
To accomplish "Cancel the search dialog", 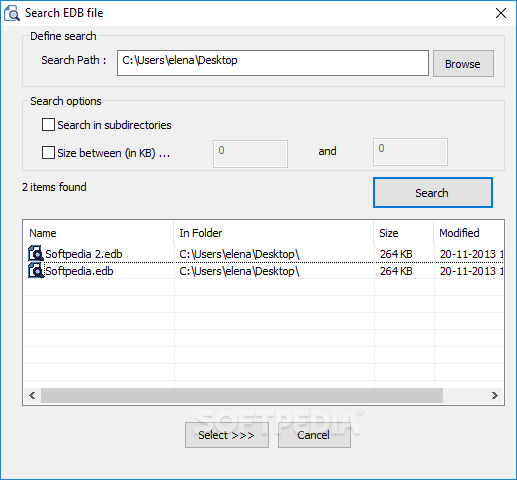I will (x=314, y=435).
